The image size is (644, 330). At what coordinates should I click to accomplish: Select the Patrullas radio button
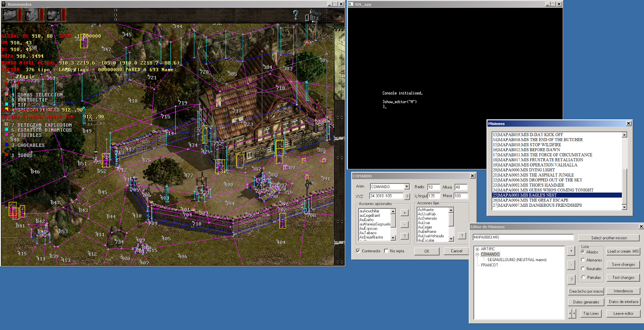[583, 277]
